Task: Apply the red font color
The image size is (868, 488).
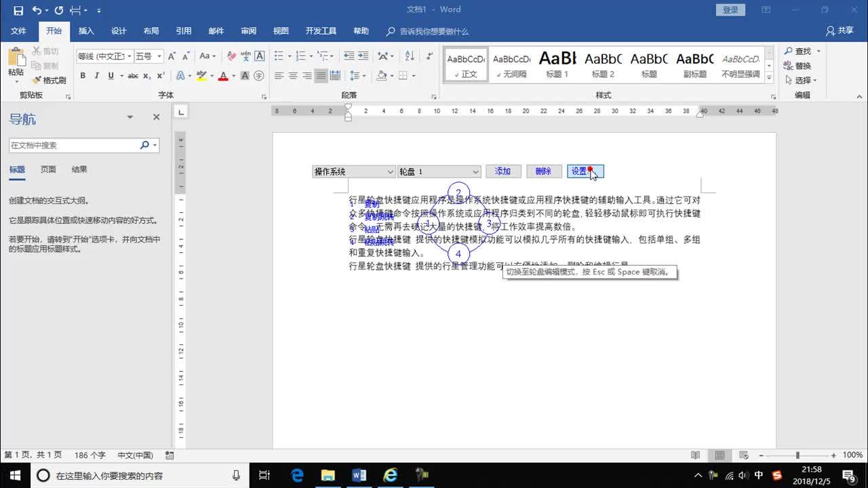Action: (222, 76)
